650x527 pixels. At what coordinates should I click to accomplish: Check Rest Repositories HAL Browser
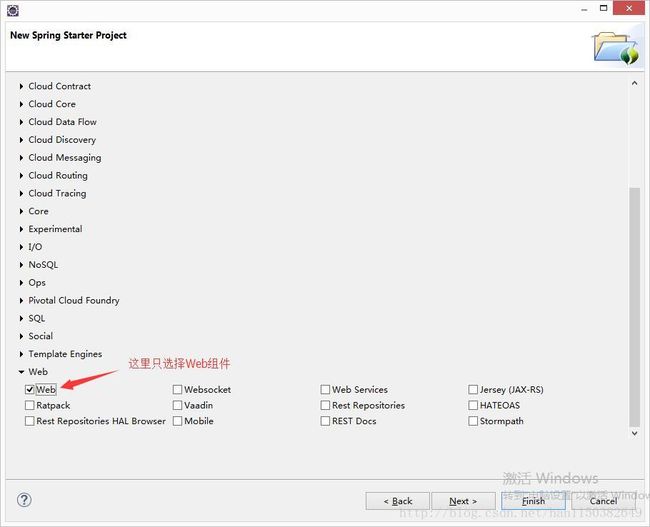click(x=29, y=421)
